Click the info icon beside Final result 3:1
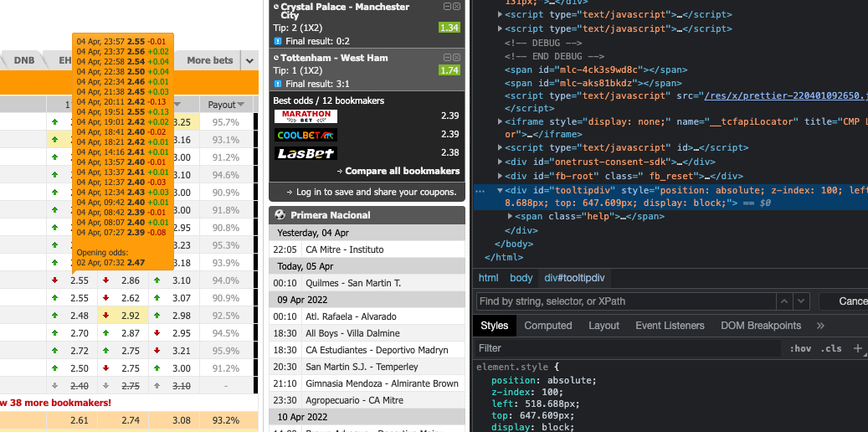The image size is (868, 432). (278, 85)
